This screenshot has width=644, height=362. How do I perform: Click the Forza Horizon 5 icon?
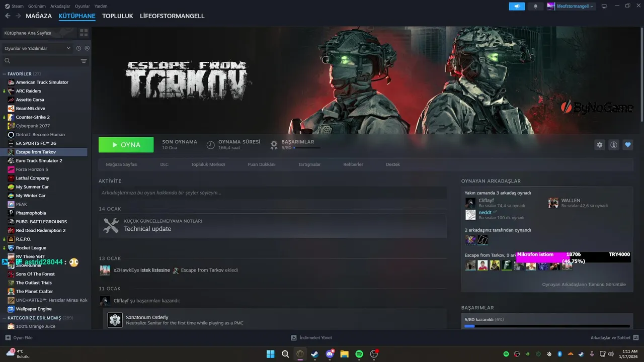click(x=11, y=169)
